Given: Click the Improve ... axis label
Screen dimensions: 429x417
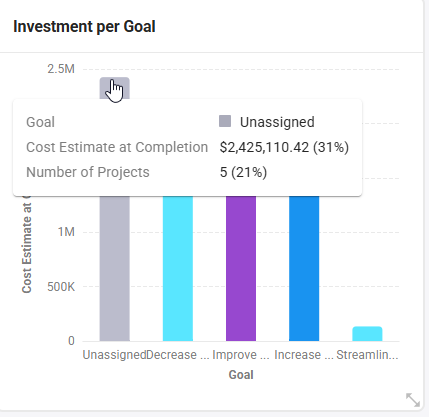Looking at the screenshot, I should [x=241, y=355].
